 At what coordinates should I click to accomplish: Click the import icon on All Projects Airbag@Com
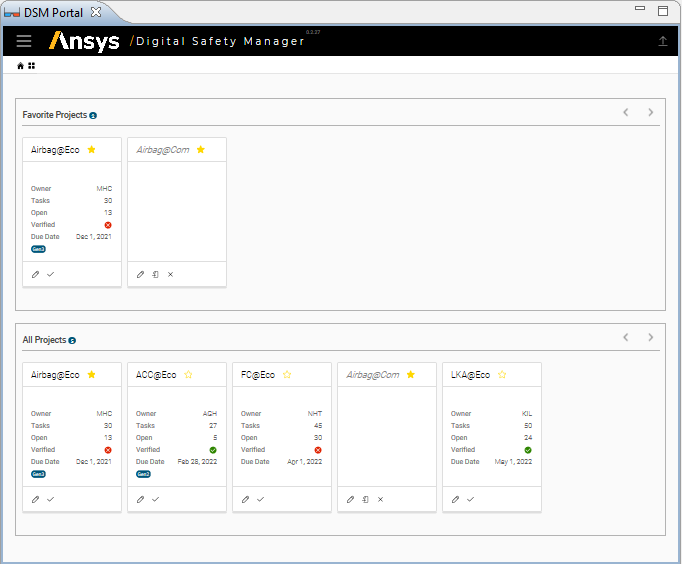click(x=365, y=499)
